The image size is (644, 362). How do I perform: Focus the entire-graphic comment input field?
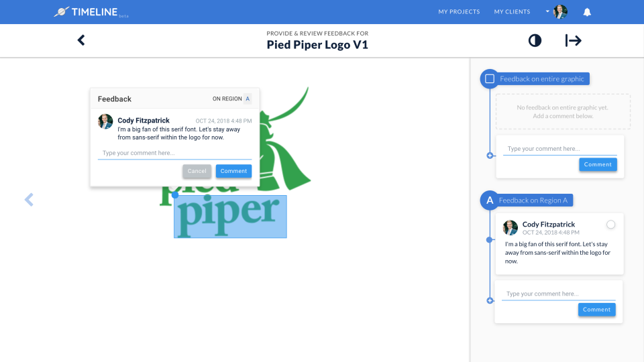click(559, 149)
